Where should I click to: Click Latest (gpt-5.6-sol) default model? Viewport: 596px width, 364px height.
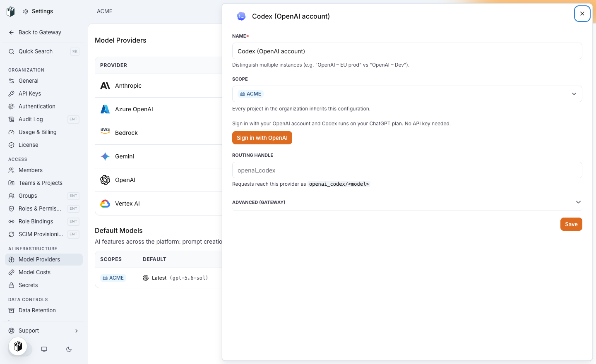175,278
